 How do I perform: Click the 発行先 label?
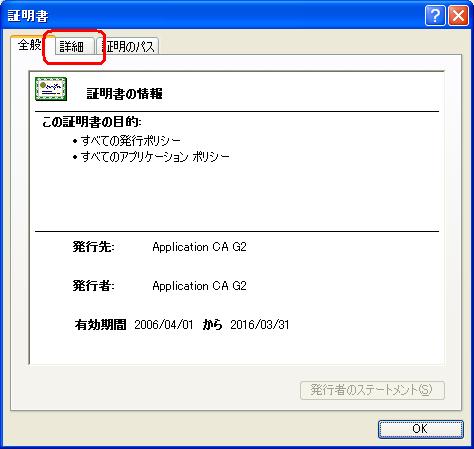pos(94,247)
